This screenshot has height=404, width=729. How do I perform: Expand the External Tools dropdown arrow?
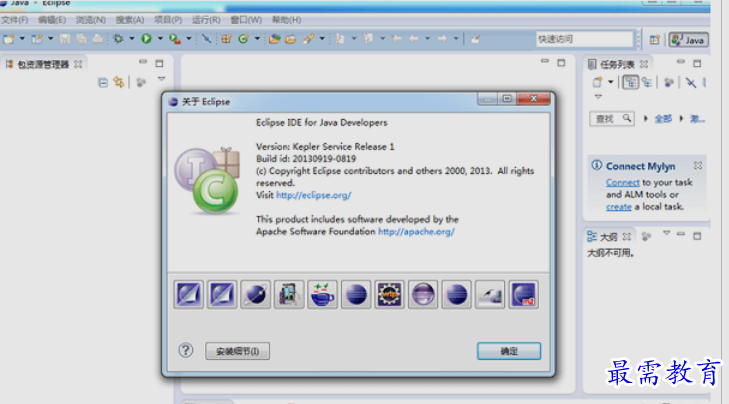pos(189,39)
